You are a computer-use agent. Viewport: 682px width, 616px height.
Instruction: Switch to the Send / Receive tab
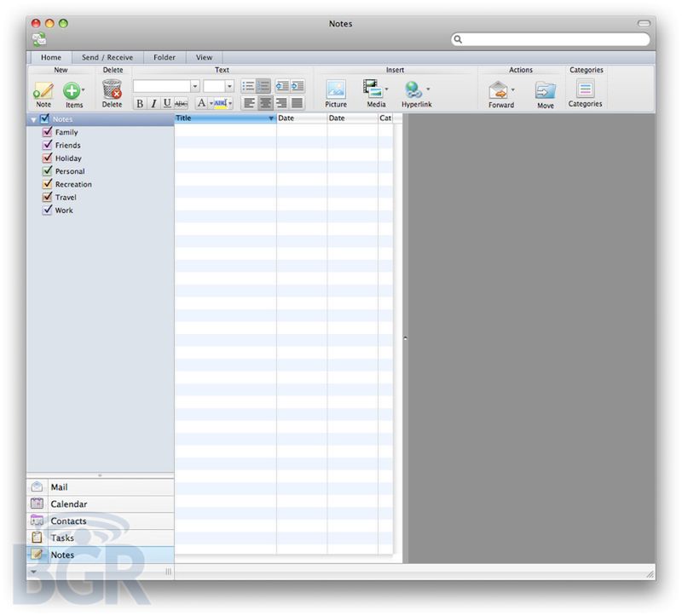(x=107, y=57)
